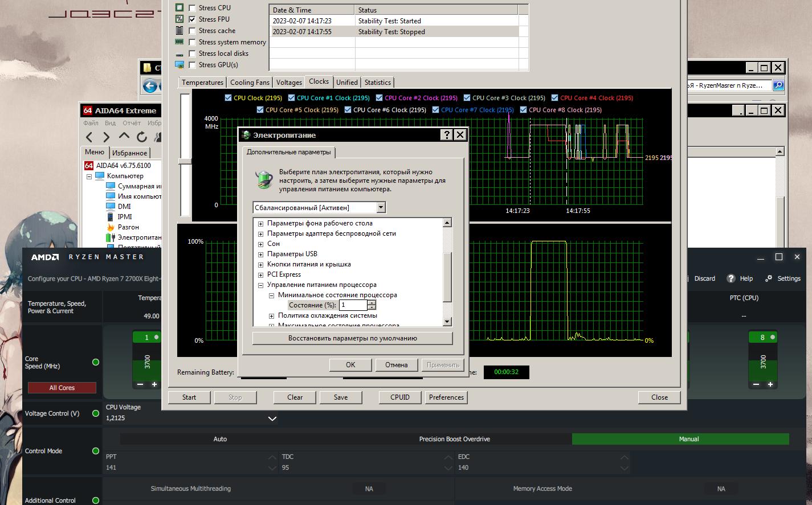Viewport: 812px width, 505px height.
Task: Click the plus icon under core 8
Action: [x=770, y=384]
